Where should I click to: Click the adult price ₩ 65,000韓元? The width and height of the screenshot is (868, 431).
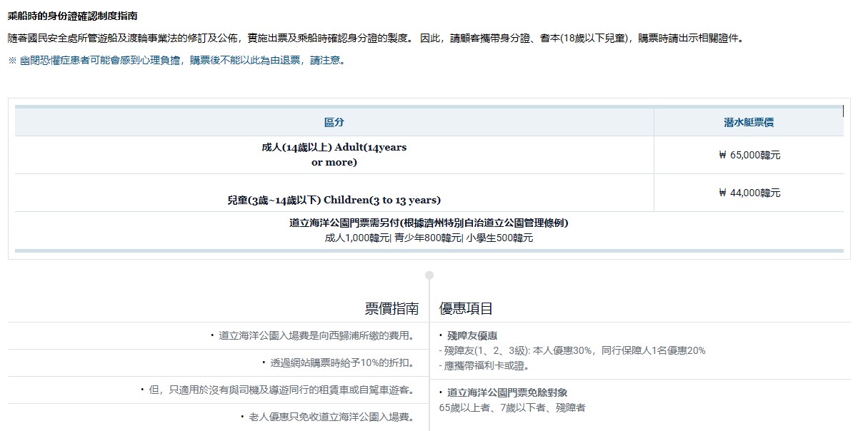pyautogui.click(x=749, y=155)
